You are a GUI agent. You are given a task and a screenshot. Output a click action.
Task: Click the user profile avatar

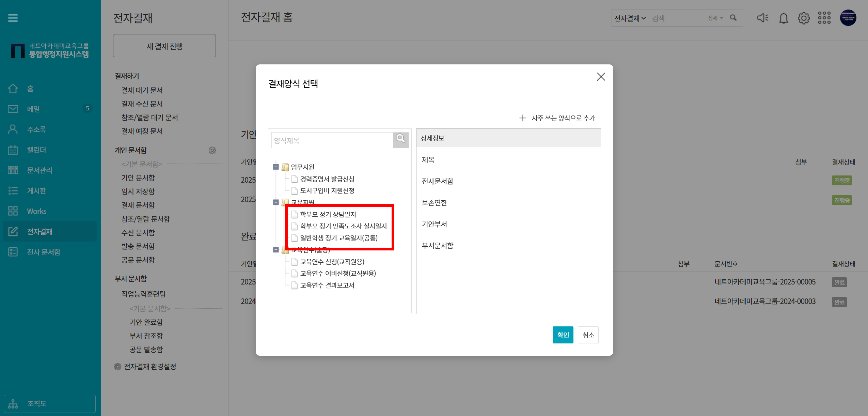point(848,18)
